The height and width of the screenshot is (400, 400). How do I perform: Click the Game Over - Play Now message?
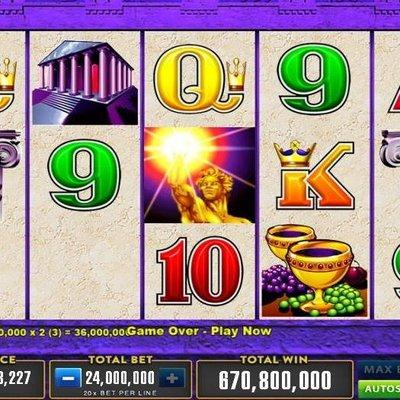(x=199, y=331)
